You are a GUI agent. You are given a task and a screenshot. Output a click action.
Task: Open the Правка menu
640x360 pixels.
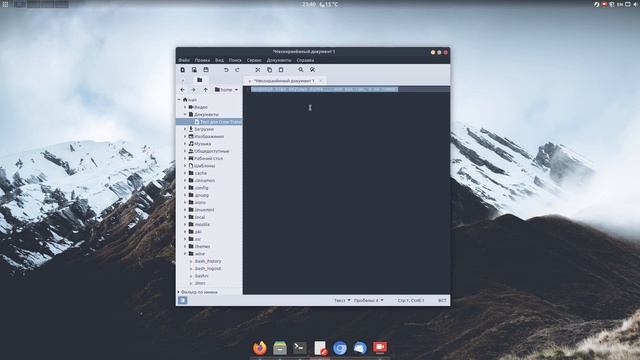point(202,60)
